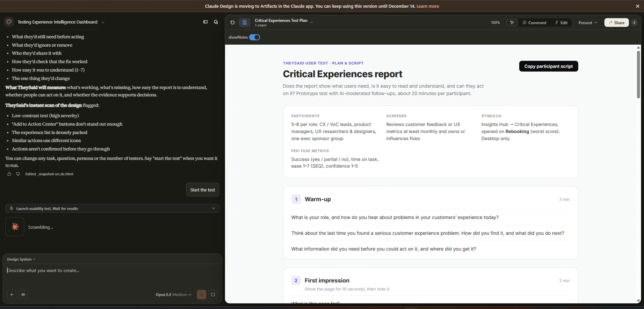The width and height of the screenshot is (644, 309).
Task: Open the Critical Experiences Test Plan dropdown
Action: (x=312, y=22)
